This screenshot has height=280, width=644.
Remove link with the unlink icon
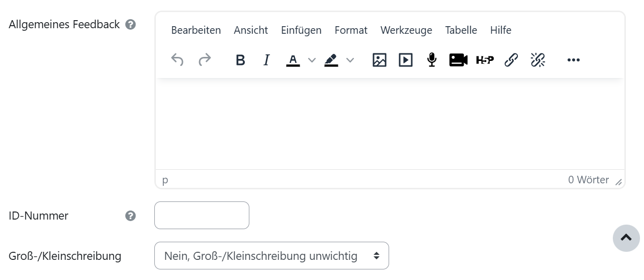coord(538,60)
